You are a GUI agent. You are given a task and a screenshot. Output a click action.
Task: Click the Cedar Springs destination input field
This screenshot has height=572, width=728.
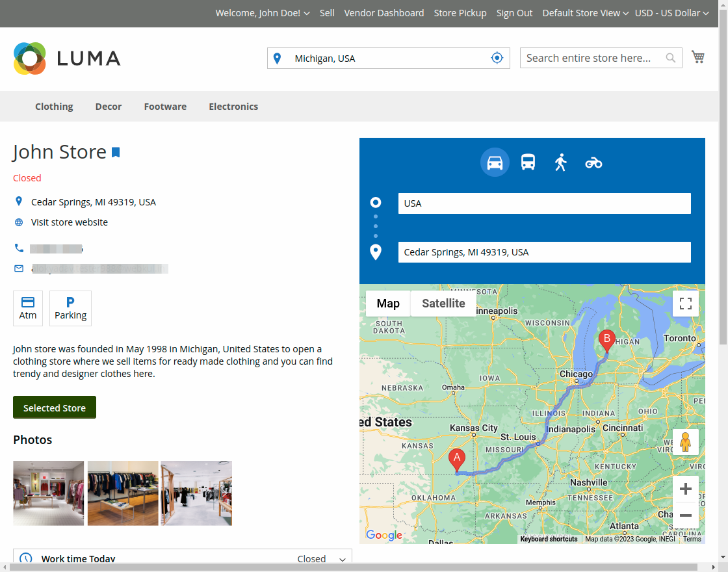point(544,252)
